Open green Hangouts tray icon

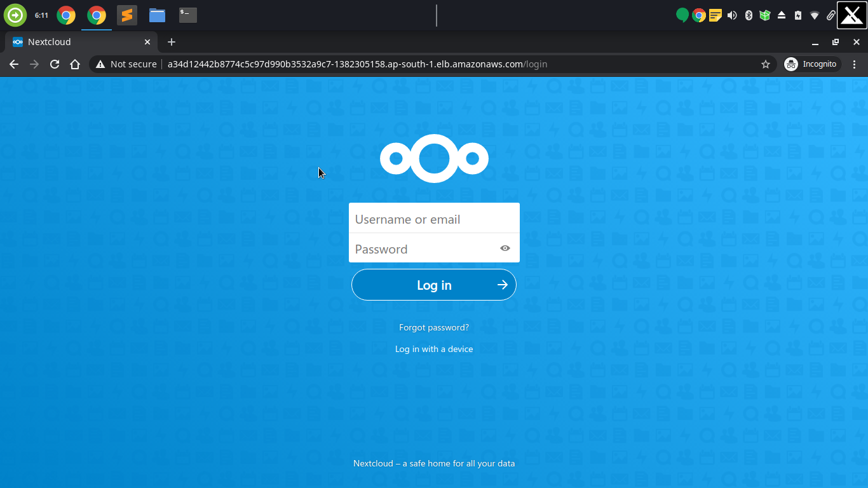(x=682, y=15)
